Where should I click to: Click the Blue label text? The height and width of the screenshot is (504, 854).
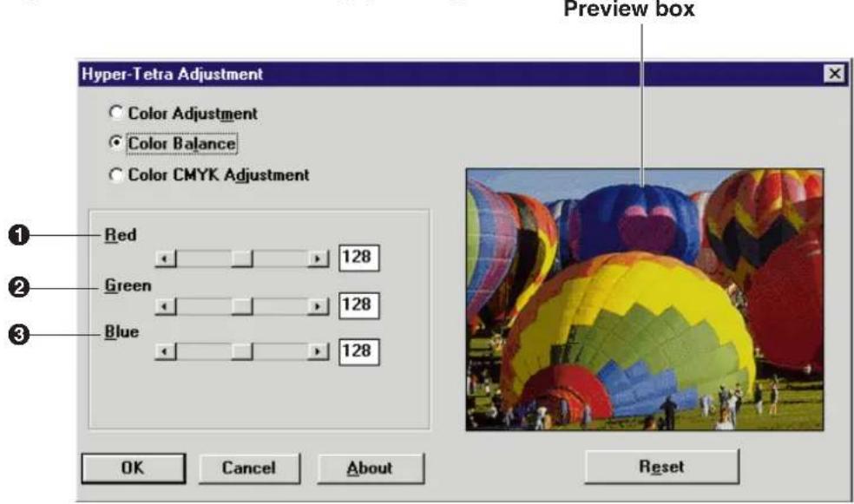point(122,331)
